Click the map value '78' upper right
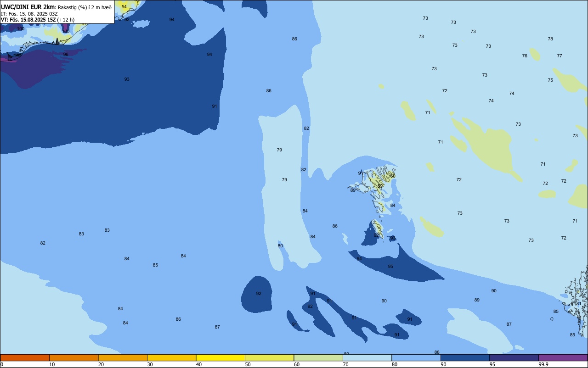 tap(550, 39)
